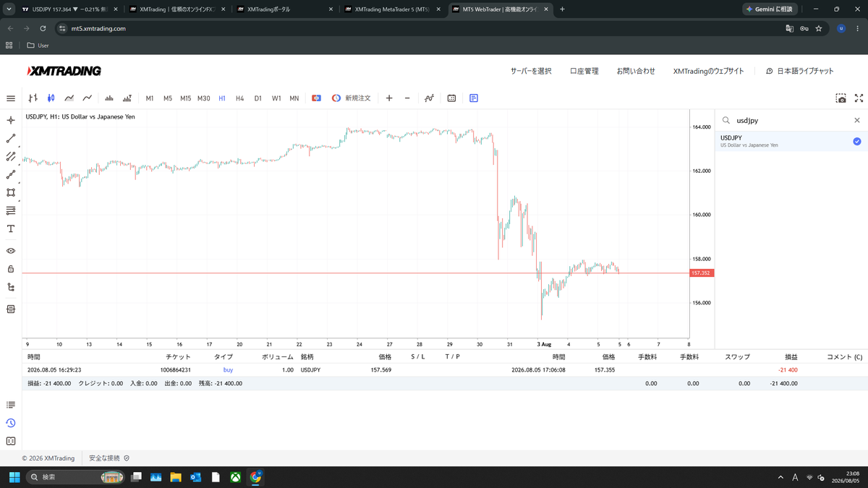
Task: Switch to the USDJPY 157.364 browser tab
Action: pyautogui.click(x=70, y=9)
